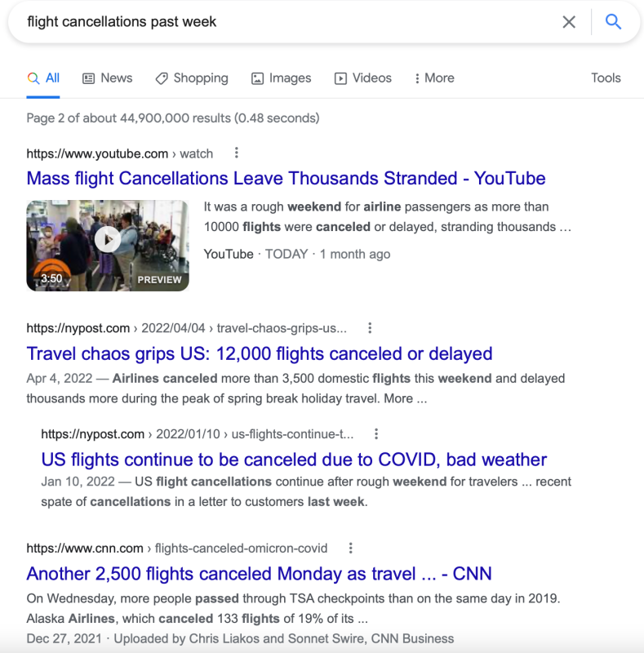Open Another 2,500 flights canceled Monday CNN link

[x=259, y=574]
